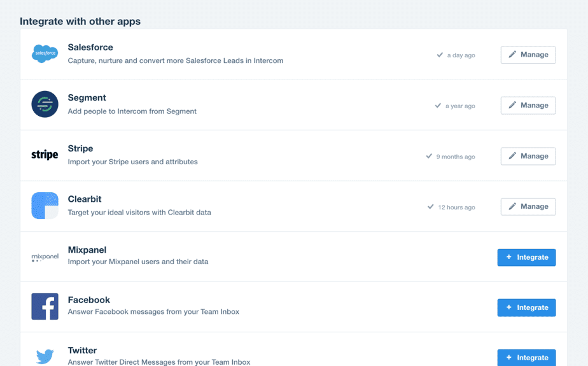This screenshot has width=588, height=366.
Task: Click the Mixpanel logo icon
Action: 45,257
